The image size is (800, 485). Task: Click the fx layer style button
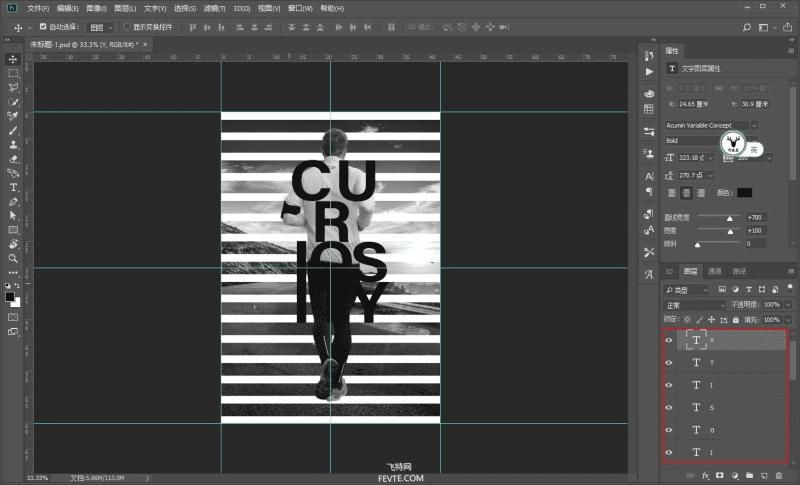(x=706, y=476)
